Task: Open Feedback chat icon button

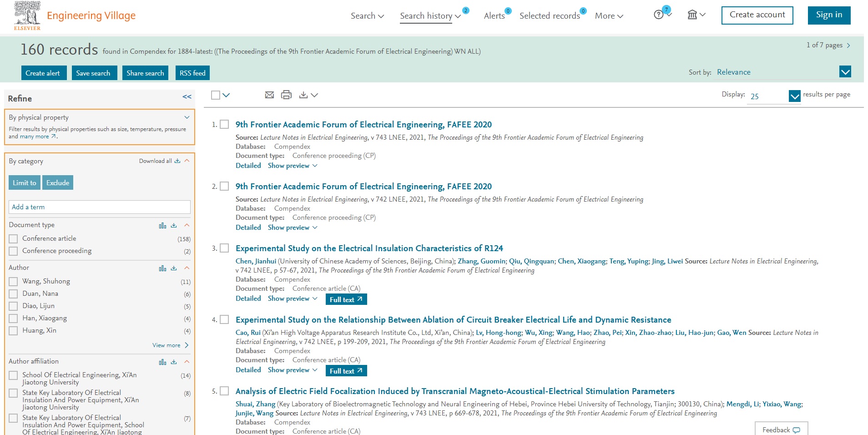Action: point(781,430)
